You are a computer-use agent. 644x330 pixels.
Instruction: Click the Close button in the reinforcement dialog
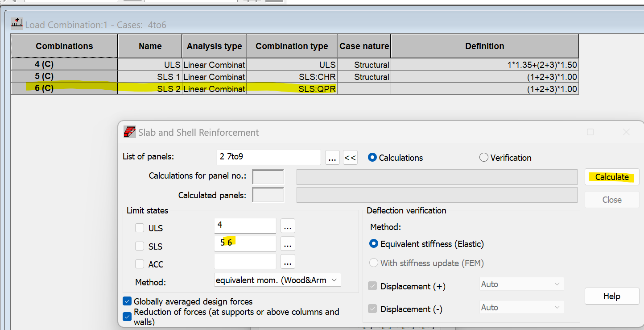coord(612,200)
